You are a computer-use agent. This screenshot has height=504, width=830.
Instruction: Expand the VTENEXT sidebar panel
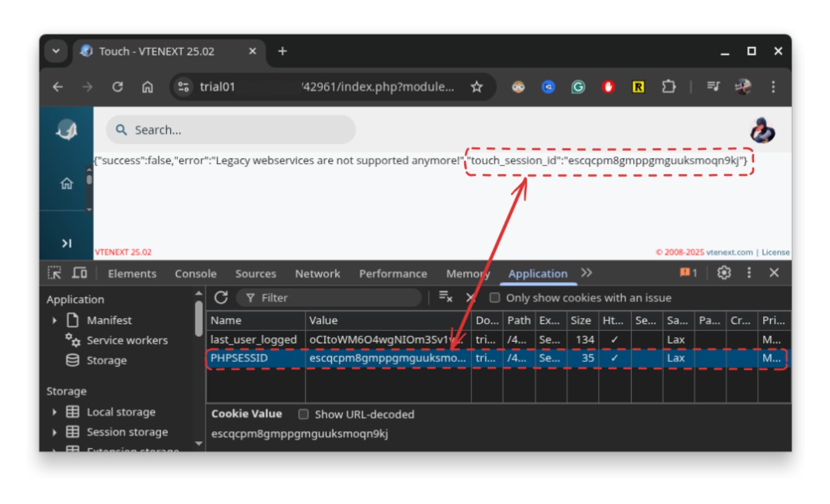pyautogui.click(x=66, y=243)
